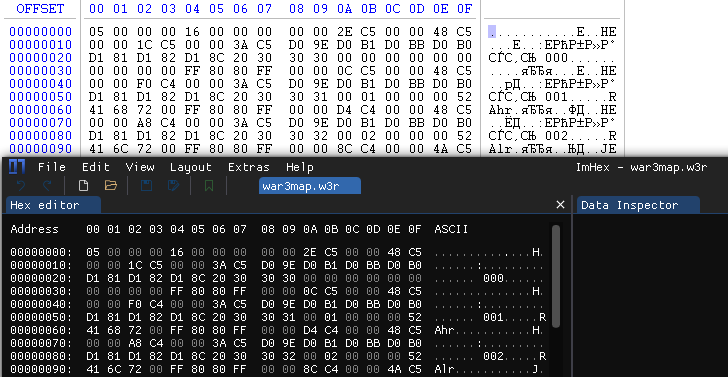Select byte 8C in ImHex row 00000090
This screenshot has height=377, width=728.
(x=309, y=370)
